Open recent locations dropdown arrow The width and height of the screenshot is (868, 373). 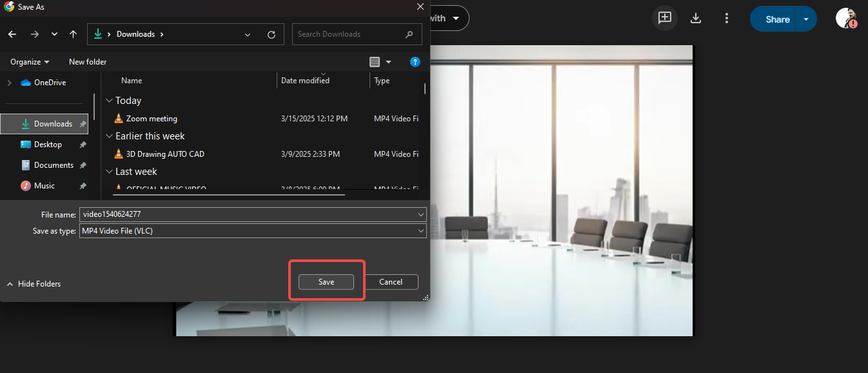54,34
